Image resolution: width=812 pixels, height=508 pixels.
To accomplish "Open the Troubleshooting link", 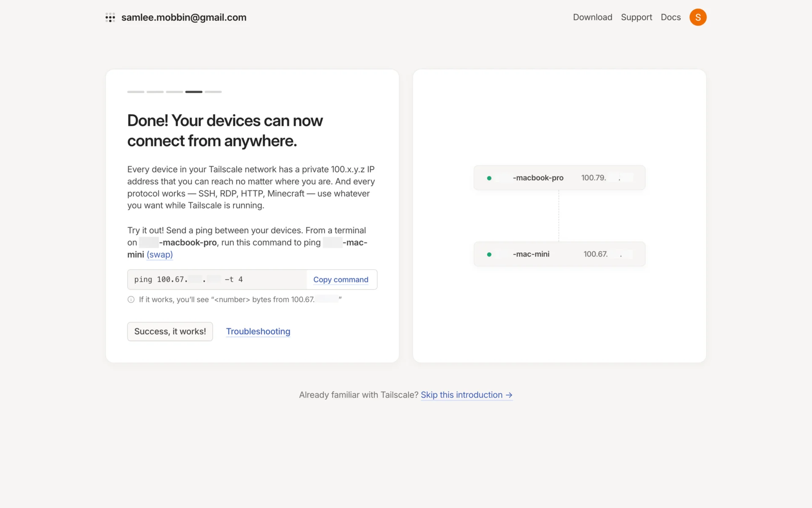I will click(x=258, y=331).
